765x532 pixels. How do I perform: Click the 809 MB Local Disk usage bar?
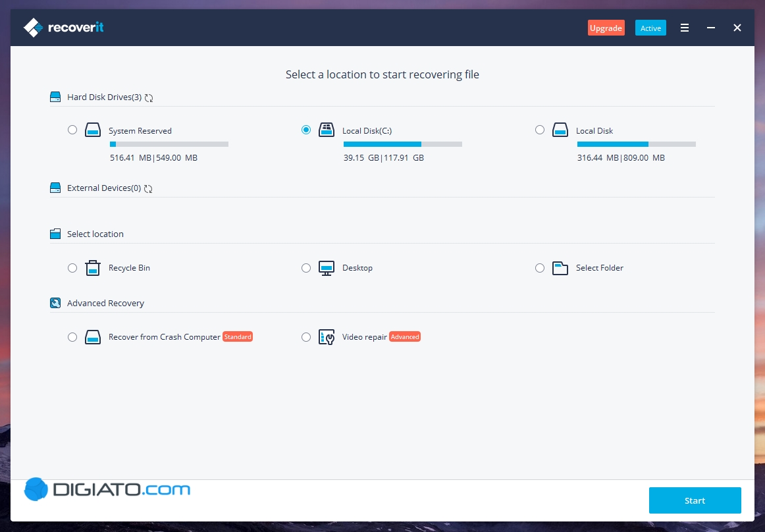click(636, 144)
